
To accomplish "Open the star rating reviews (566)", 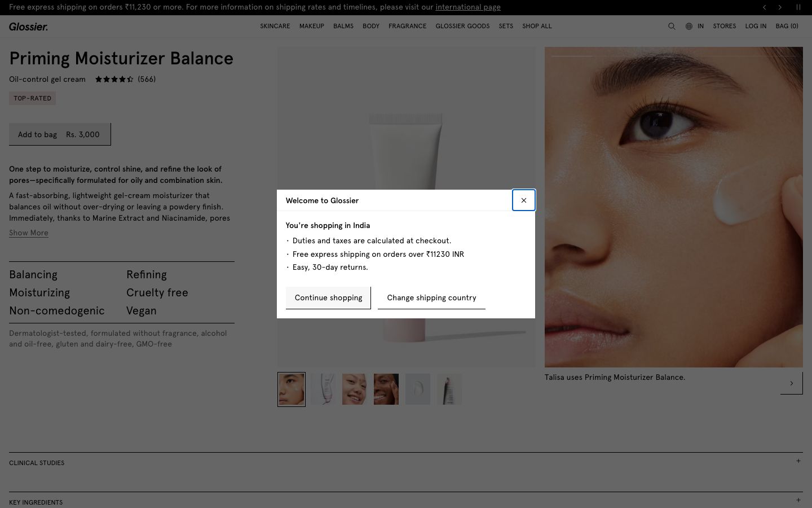I will tap(125, 79).
